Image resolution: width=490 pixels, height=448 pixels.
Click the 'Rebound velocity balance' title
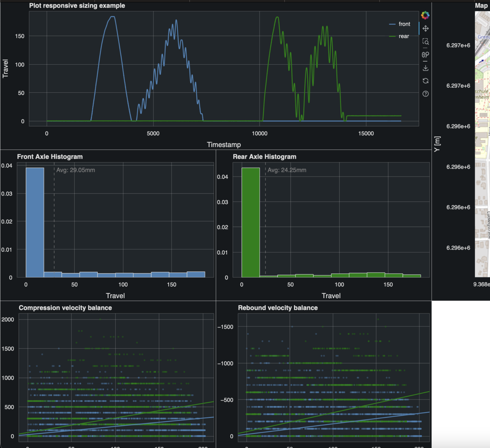(x=278, y=308)
